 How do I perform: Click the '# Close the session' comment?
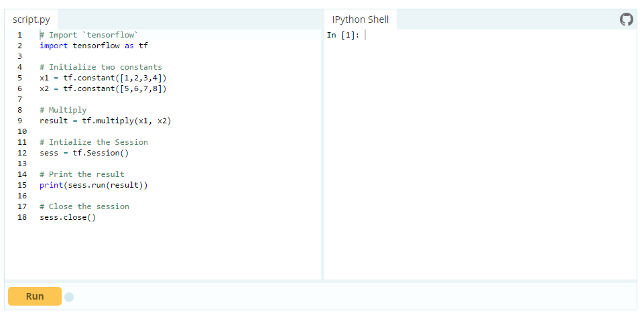pyautogui.click(x=84, y=206)
